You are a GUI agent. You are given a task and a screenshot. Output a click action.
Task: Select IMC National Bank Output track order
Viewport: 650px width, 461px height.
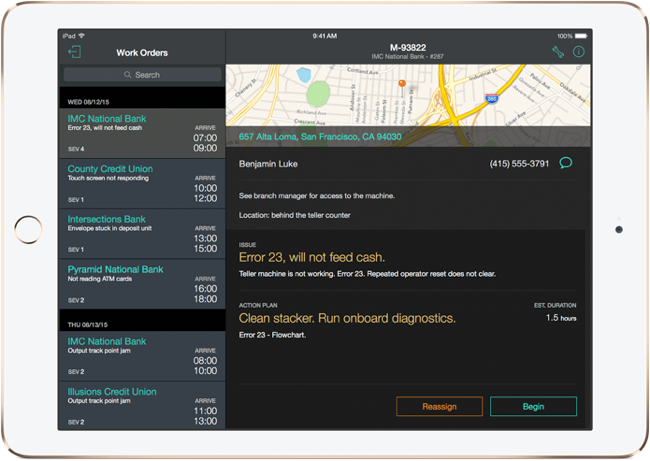coord(142,356)
